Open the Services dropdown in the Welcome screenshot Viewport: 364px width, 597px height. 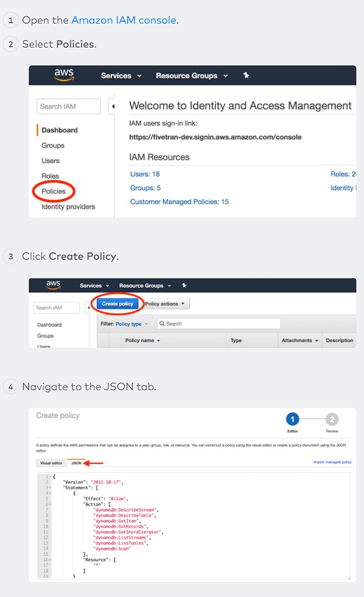pos(121,75)
